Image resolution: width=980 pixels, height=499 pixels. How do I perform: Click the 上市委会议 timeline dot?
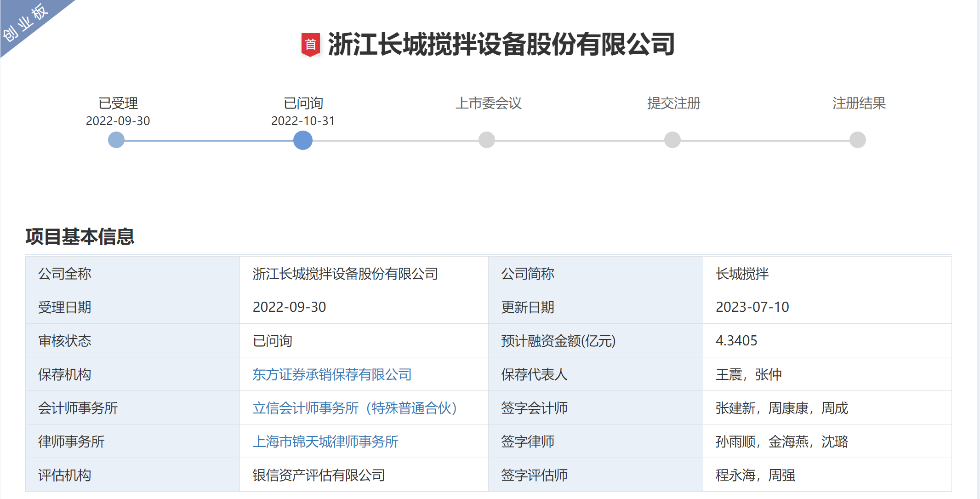[487, 139]
